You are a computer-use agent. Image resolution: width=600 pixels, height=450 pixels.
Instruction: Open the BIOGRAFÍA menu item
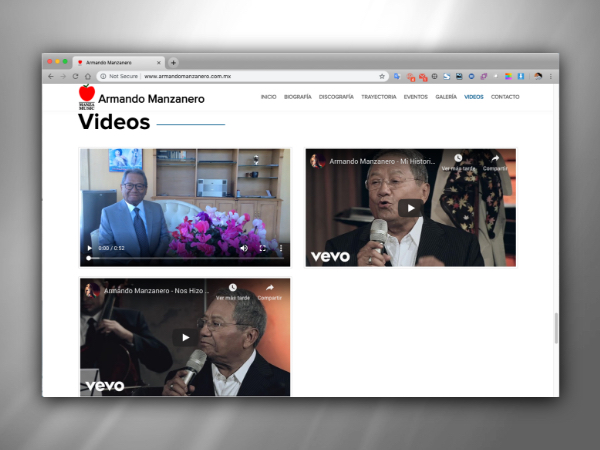(298, 97)
